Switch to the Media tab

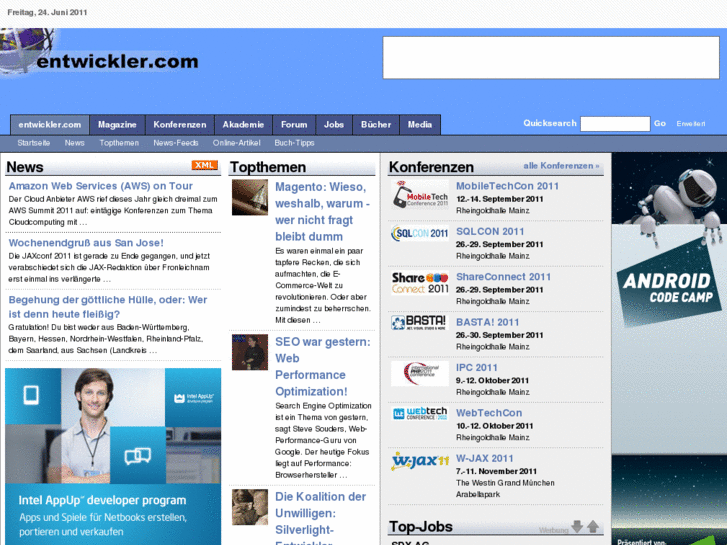click(x=420, y=125)
